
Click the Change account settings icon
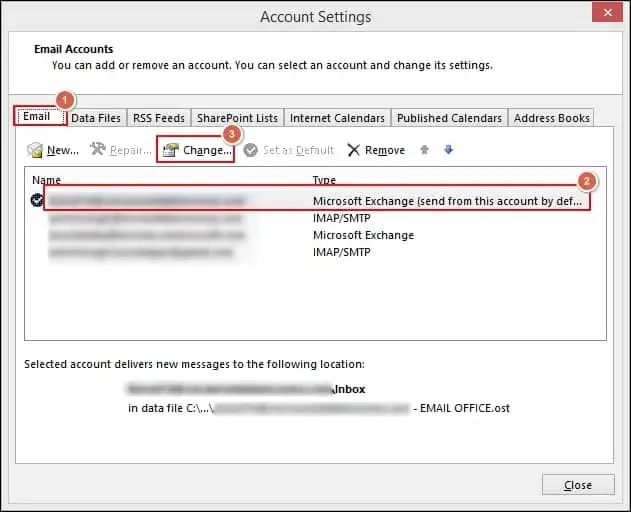coord(171,150)
